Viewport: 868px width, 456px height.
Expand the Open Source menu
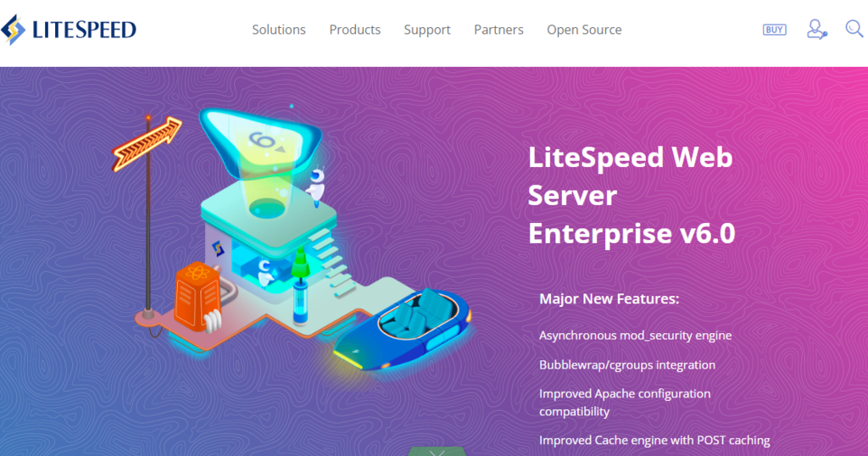tap(584, 30)
